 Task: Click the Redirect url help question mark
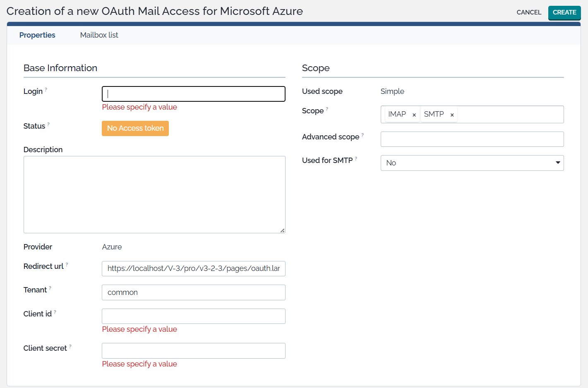pyautogui.click(x=67, y=264)
